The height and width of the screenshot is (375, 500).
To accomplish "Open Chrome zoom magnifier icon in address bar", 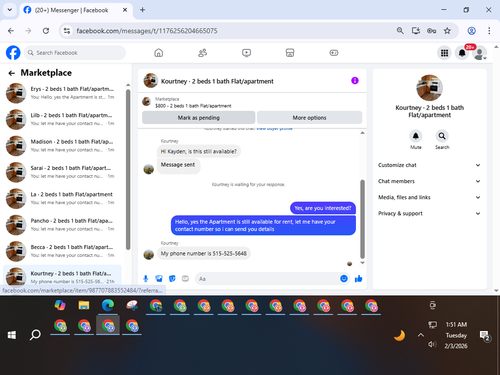I will pos(400,31).
